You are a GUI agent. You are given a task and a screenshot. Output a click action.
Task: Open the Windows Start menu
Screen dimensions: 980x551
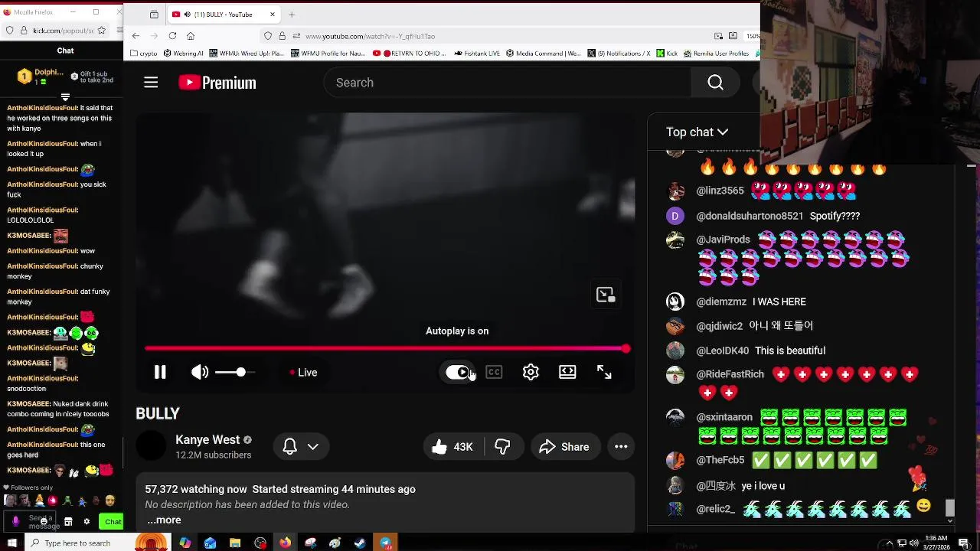pos(11,543)
